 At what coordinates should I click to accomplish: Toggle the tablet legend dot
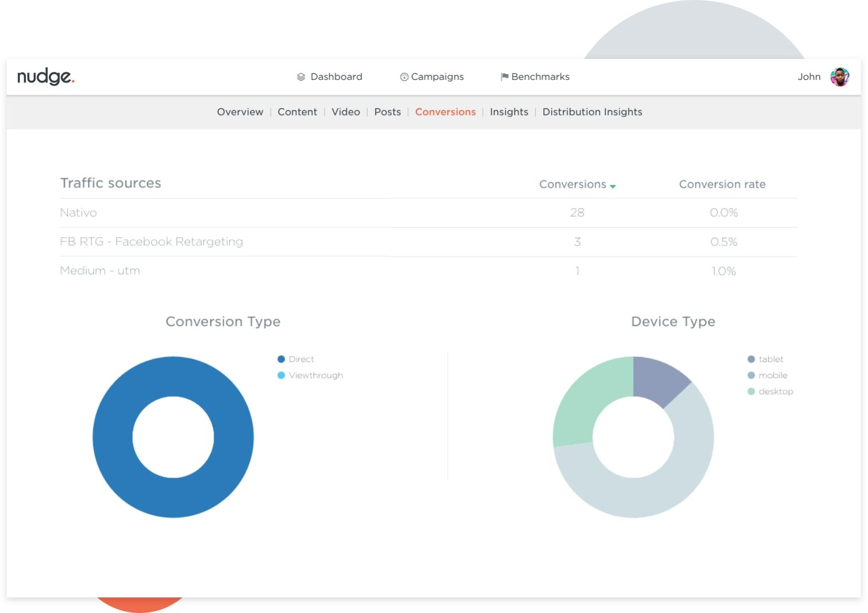tap(751, 359)
